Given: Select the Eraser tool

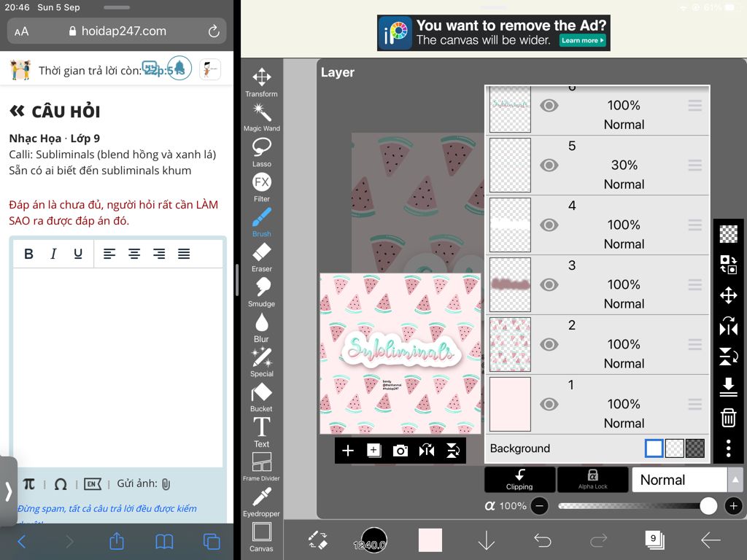Looking at the screenshot, I should click(x=262, y=257).
